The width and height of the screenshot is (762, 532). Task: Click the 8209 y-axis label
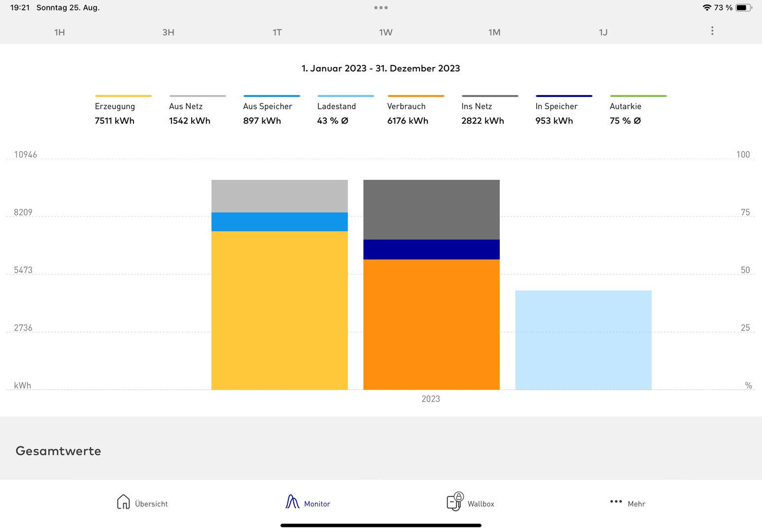point(23,212)
